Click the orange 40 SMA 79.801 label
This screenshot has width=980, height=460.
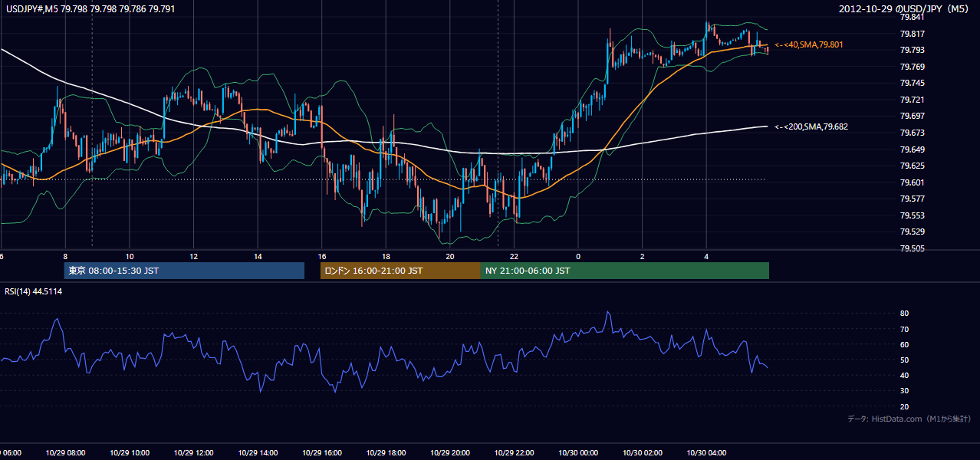click(809, 45)
